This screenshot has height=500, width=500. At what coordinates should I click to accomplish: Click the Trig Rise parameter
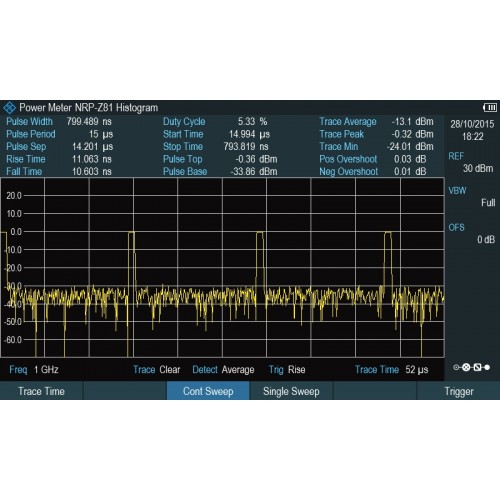(287, 370)
